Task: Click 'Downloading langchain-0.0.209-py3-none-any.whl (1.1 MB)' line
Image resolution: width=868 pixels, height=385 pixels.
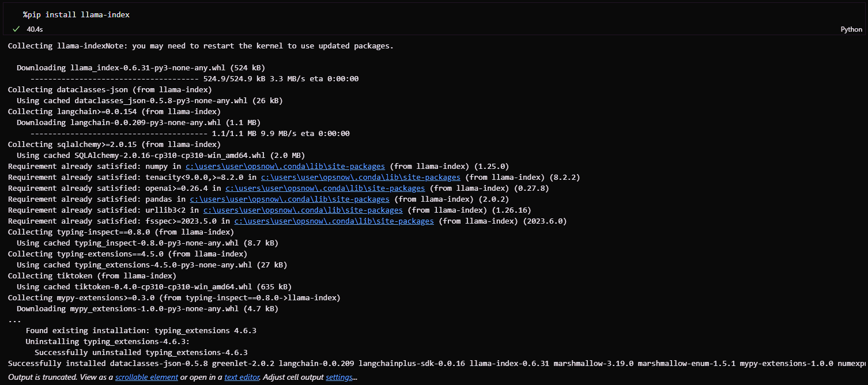Action: (x=138, y=122)
